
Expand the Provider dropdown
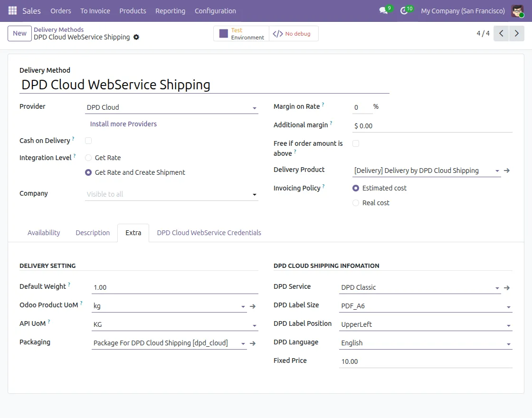pos(171,108)
